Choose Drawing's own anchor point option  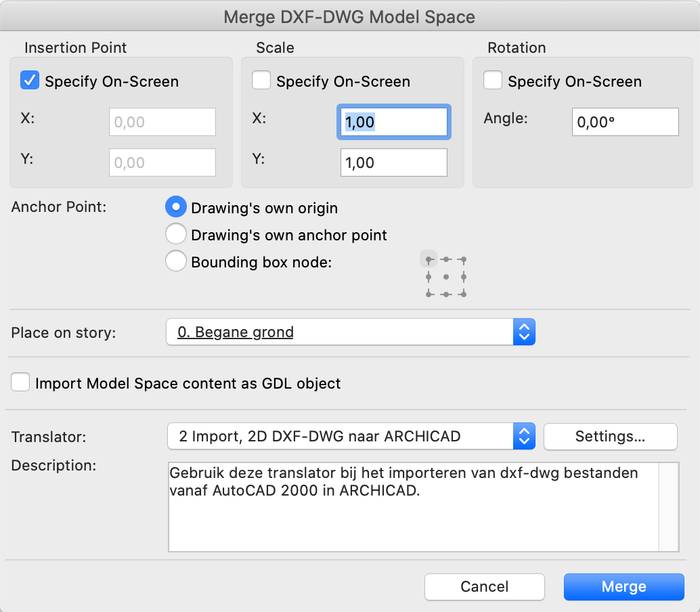point(176,234)
